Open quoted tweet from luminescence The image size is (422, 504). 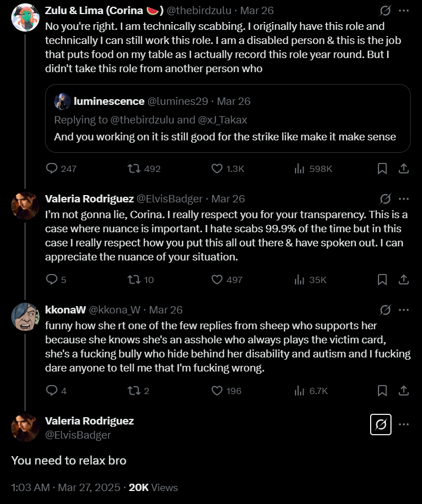tap(228, 118)
